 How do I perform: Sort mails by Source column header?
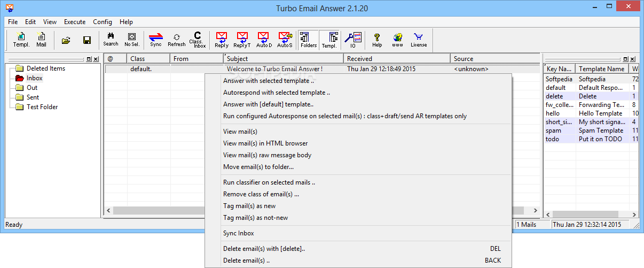click(x=495, y=59)
